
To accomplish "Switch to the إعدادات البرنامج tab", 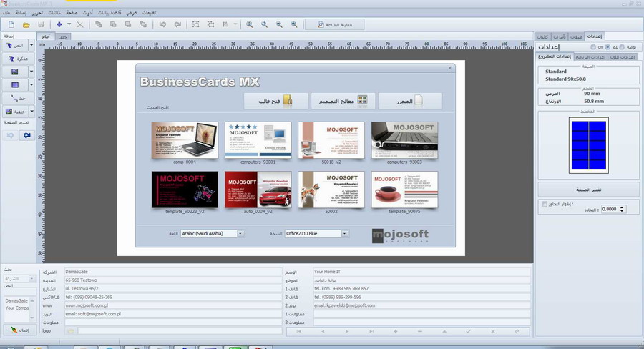I will coord(590,57).
